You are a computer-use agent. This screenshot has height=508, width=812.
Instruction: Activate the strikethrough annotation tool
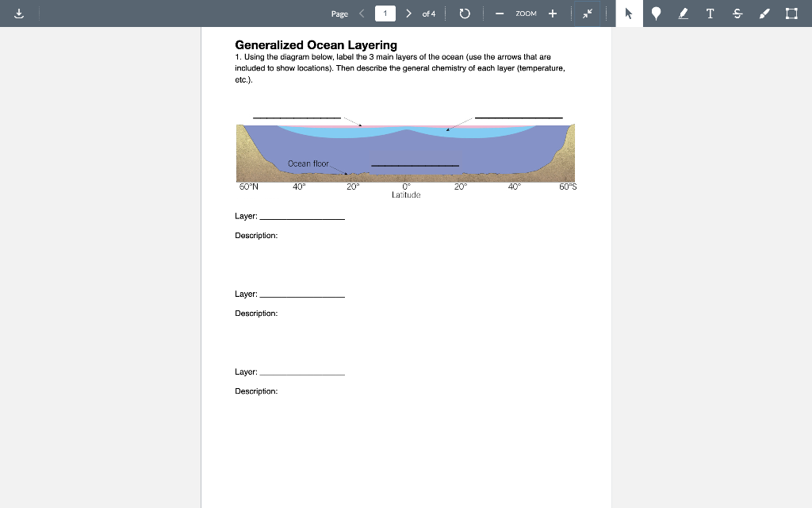click(x=737, y=13)
